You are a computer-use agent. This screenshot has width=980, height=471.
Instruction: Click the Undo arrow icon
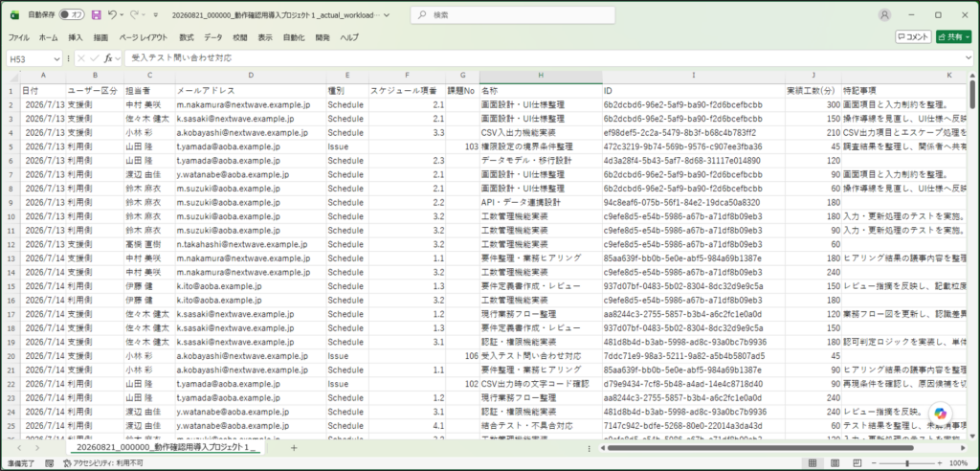112,14
